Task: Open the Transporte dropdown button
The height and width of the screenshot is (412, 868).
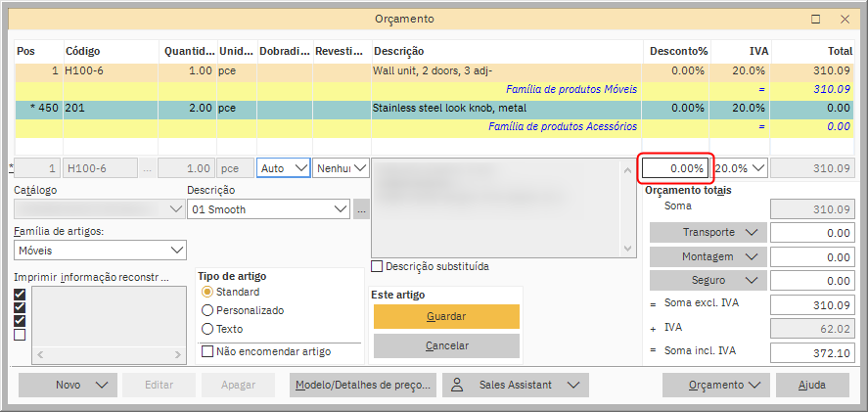Action: pos(708,233)
